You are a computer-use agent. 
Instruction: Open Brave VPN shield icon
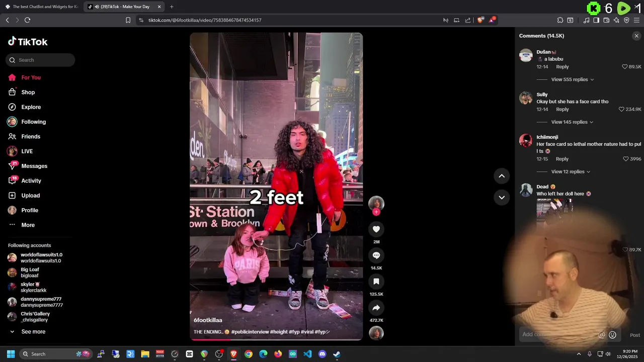[626, 20]
